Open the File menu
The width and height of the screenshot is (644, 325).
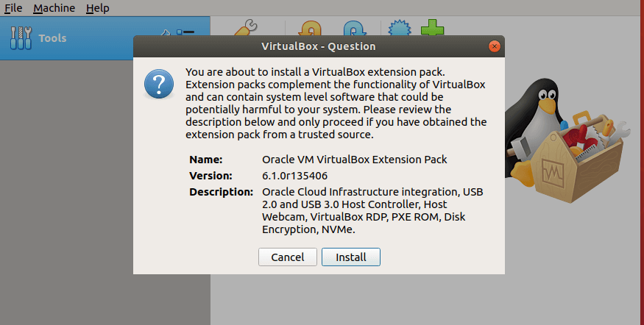pos(13,8)
